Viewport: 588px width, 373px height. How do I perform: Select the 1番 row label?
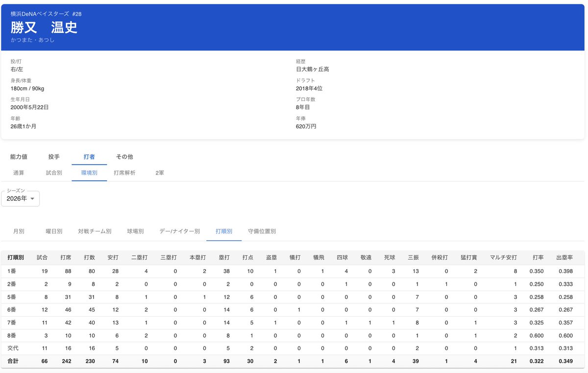pos(12,271)
